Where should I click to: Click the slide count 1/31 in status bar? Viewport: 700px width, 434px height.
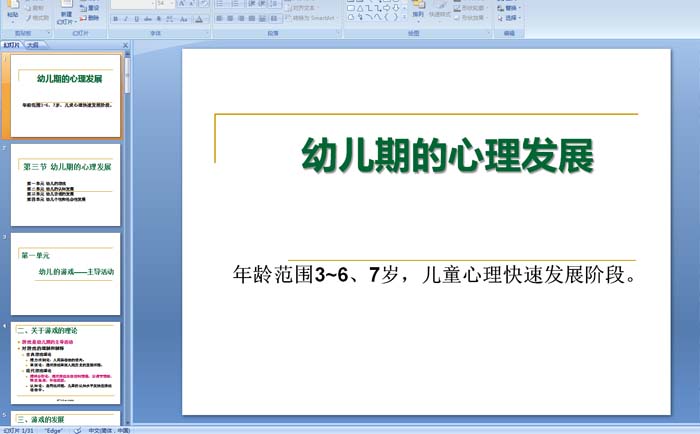(x=18, y=430)
